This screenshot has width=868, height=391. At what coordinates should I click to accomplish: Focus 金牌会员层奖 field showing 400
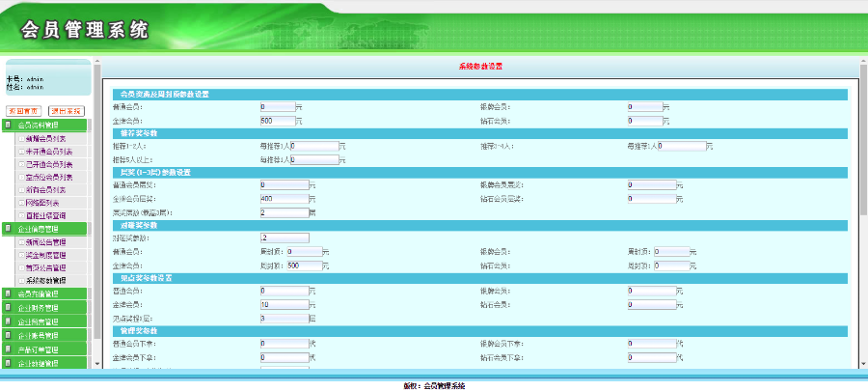[285, 198]
